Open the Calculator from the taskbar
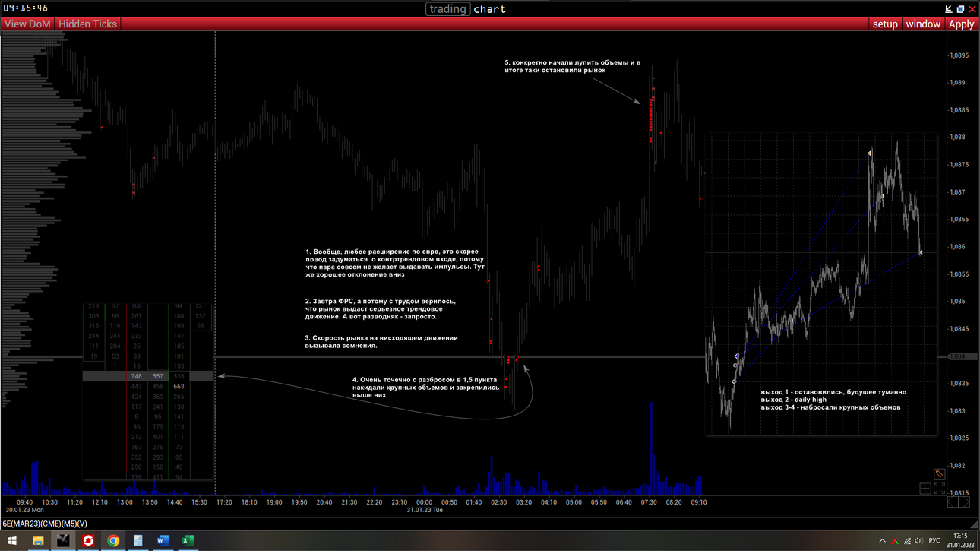This screenshot has width=980, height=560. tap(138, 541)
